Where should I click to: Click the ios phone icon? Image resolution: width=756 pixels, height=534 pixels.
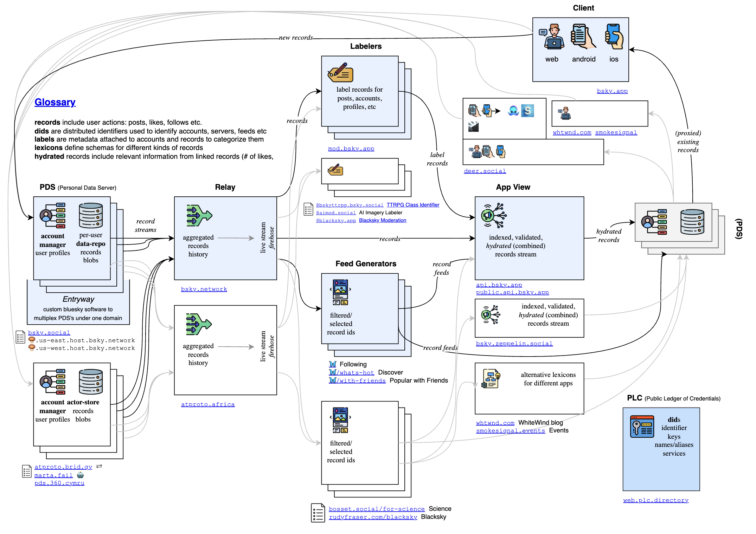click(x=614, y=37)
